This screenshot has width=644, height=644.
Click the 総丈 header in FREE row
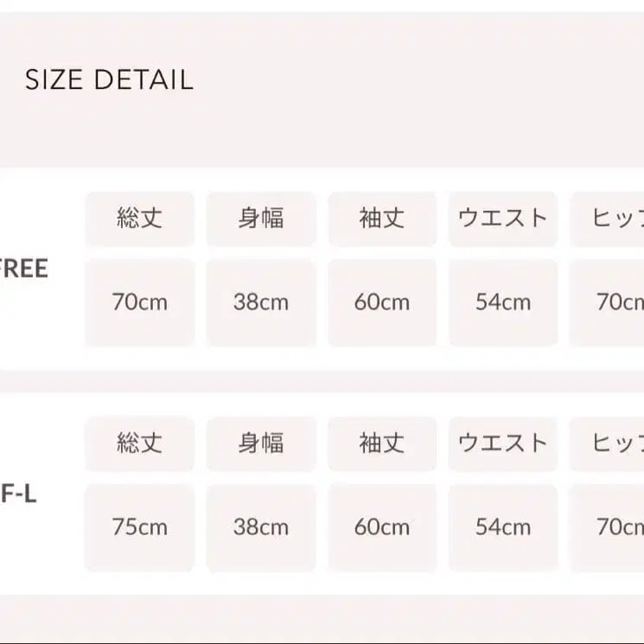pyautogui.click(x=139, y=218)
